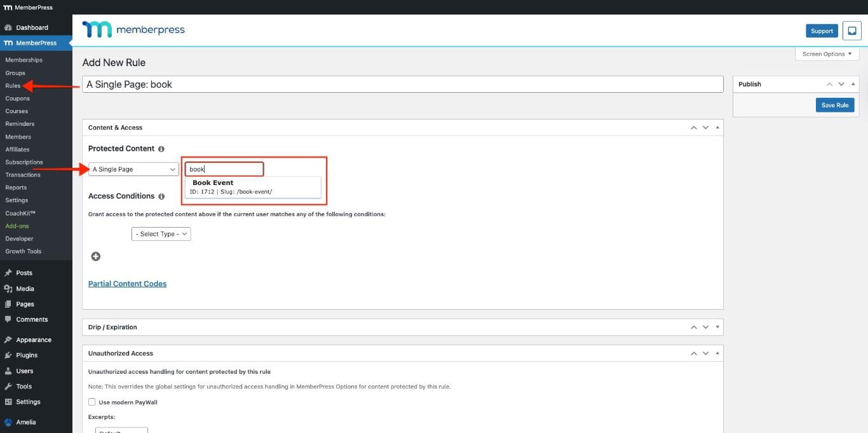This screenshot has width=868, height=433.
Task: Click the MemberPress sidebar icon
Action: click(x=9, y=42)
